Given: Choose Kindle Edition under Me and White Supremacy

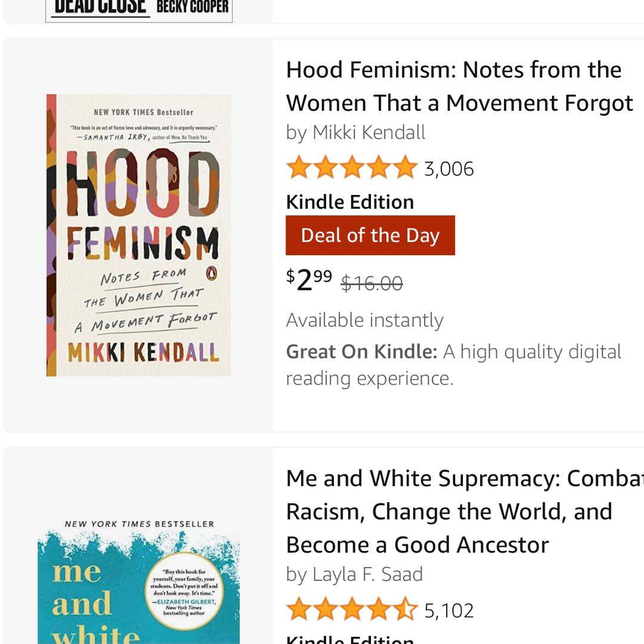Looking at the screenshot, I should 350,639.
